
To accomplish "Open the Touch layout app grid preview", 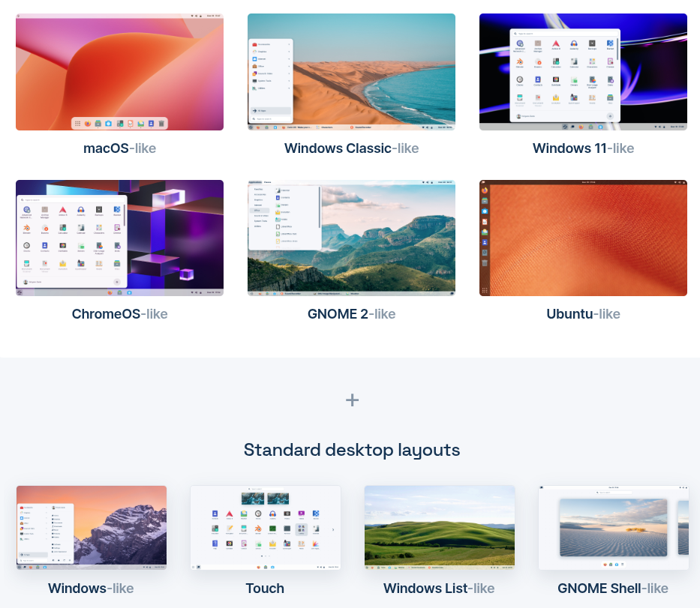I will pyautogui.click(x=266, y=527).
